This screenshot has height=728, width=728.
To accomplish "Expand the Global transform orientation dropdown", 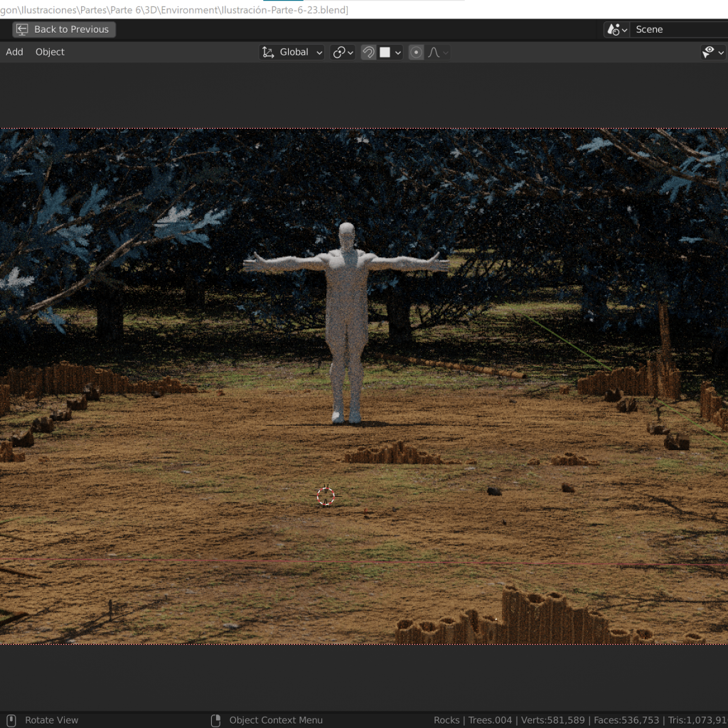I will point(292,52).
